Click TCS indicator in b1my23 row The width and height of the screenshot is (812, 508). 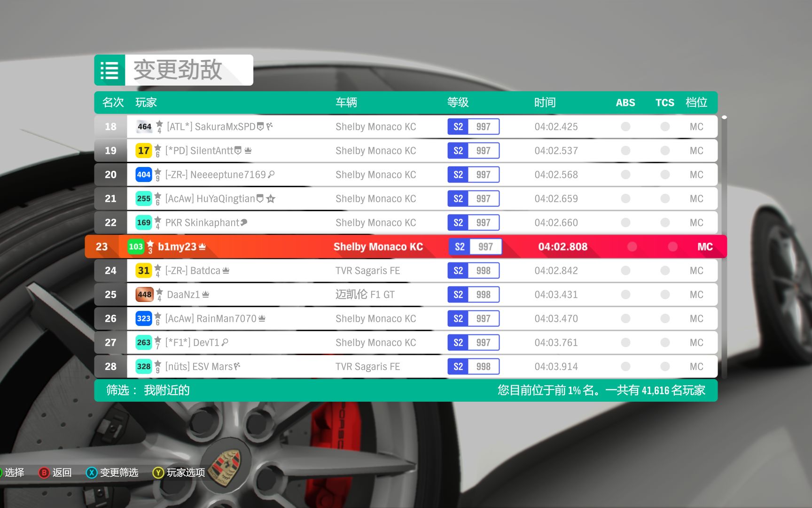point(673,246)
